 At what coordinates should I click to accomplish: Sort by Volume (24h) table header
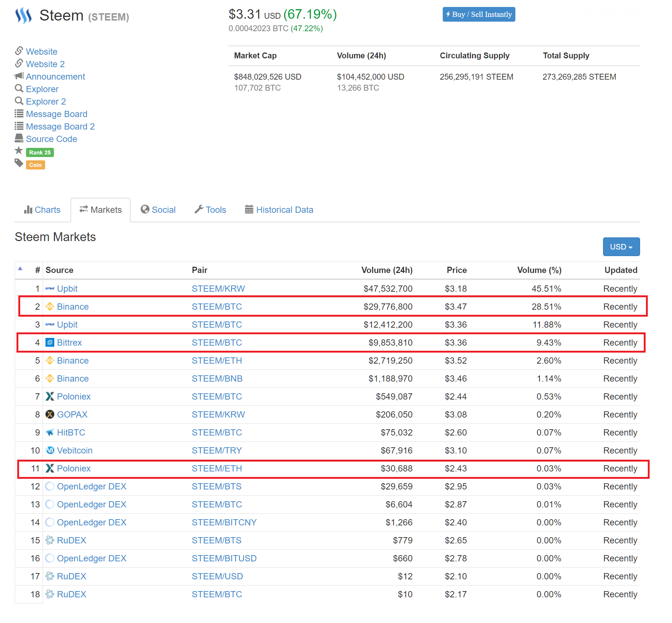[387, 270]
